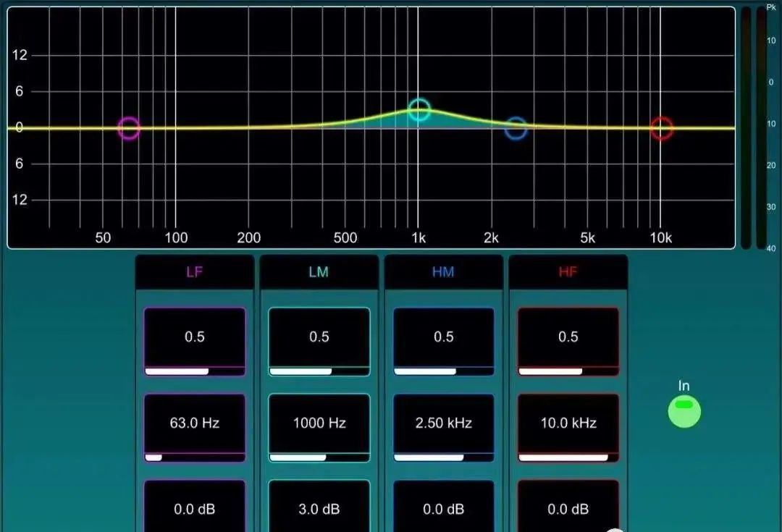
Task: Click the LM 3.0 dB gain box
Action: 319,508
